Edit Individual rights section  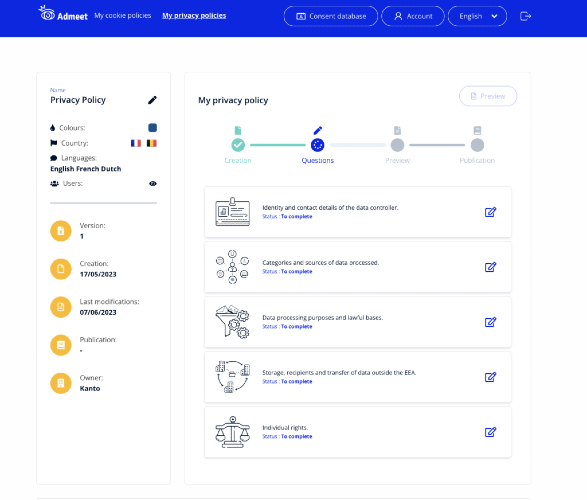[x=490, y=432]
